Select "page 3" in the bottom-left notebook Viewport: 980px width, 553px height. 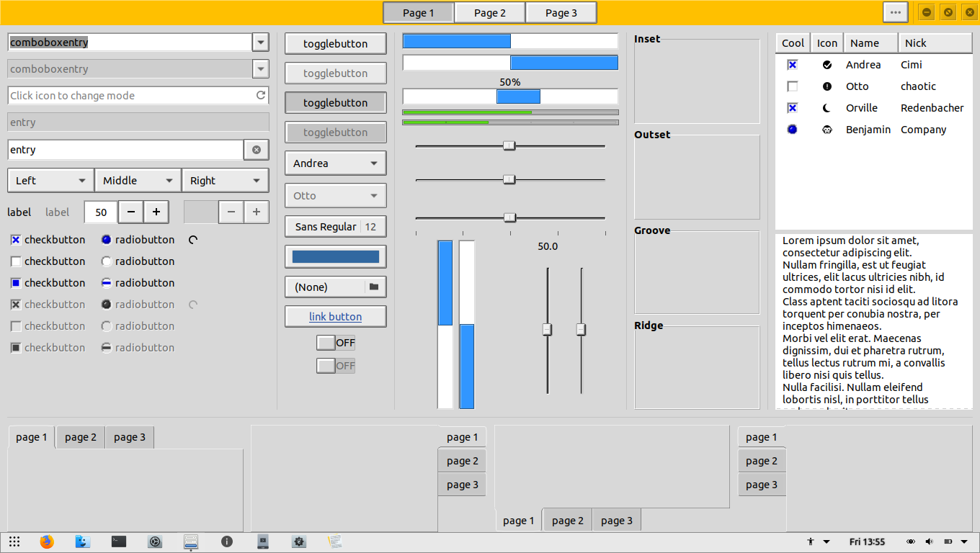129,436
